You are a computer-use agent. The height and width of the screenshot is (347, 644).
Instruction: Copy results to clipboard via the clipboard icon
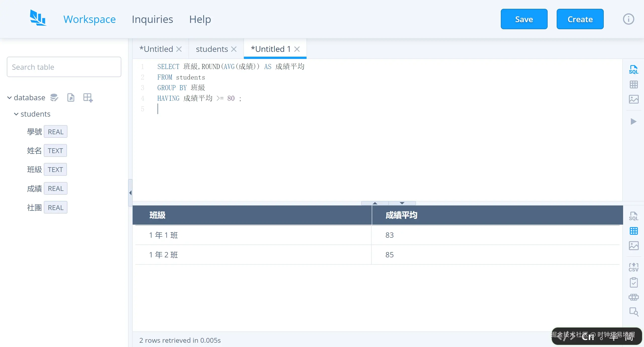tap(634, 283)
